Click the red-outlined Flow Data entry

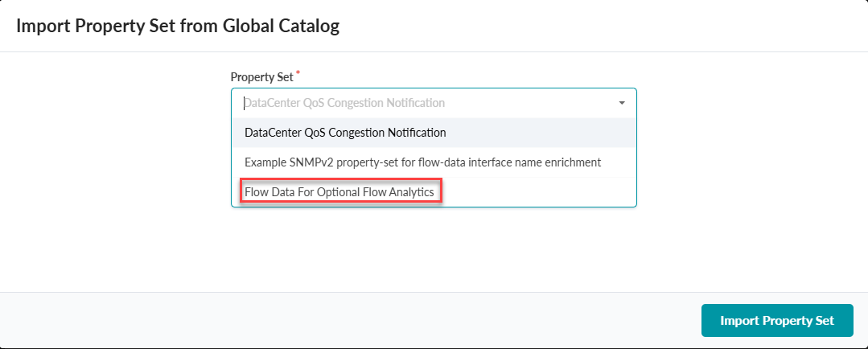(339, 192)
